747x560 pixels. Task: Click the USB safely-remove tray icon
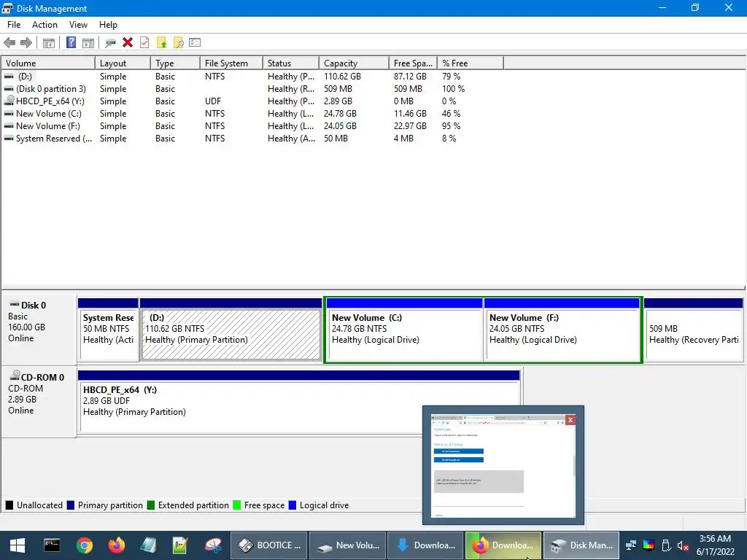coord(666,545)
